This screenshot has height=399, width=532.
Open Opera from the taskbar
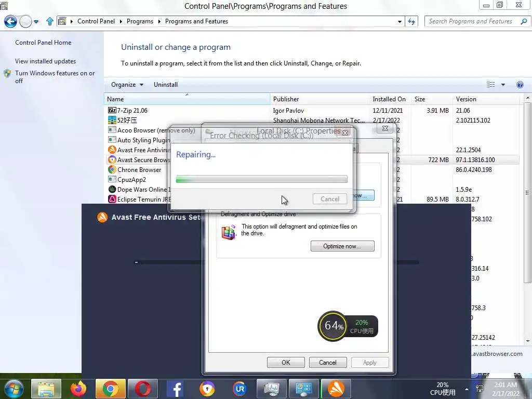click(142, 389)
